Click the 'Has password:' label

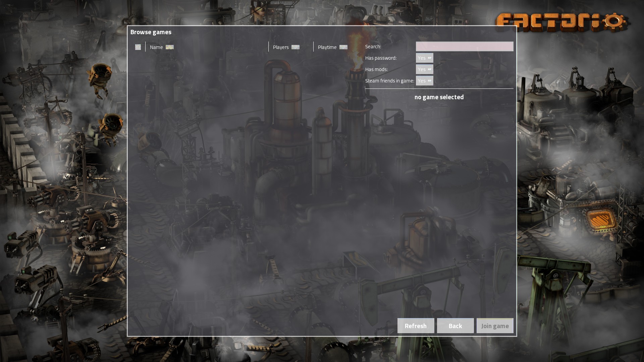(381, 58)
